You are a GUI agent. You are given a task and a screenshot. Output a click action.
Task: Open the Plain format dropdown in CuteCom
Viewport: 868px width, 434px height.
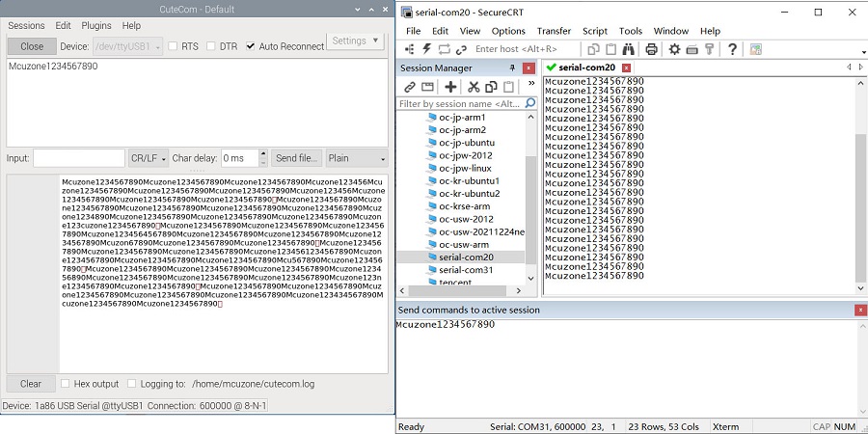pyautogui.click(x=357, y=158)
